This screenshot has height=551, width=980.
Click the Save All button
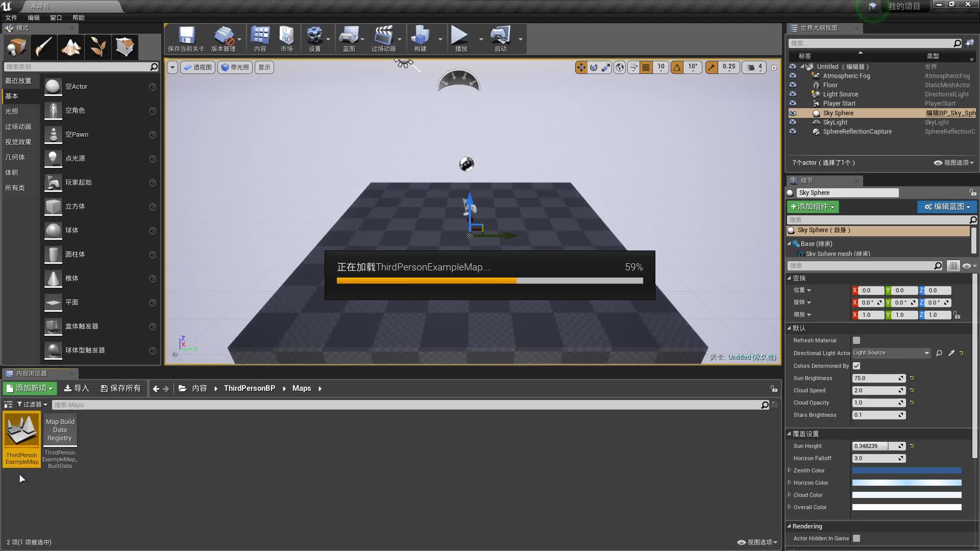point(120,388)
